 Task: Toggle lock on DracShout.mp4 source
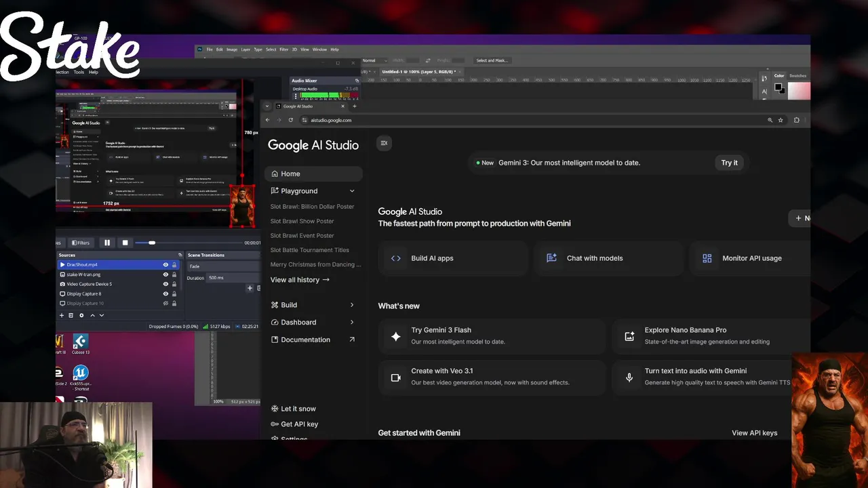[174, 265]
